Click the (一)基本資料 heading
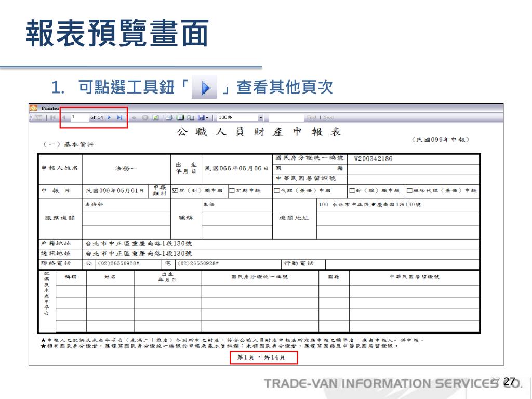532x399 pixels. tap(68, 144)
